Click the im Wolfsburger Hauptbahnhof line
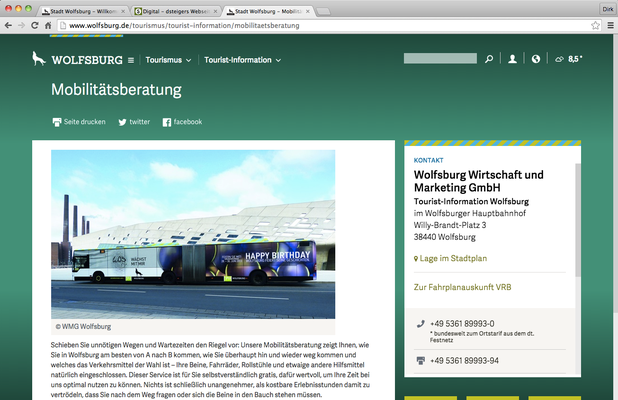 click(470, 214)
